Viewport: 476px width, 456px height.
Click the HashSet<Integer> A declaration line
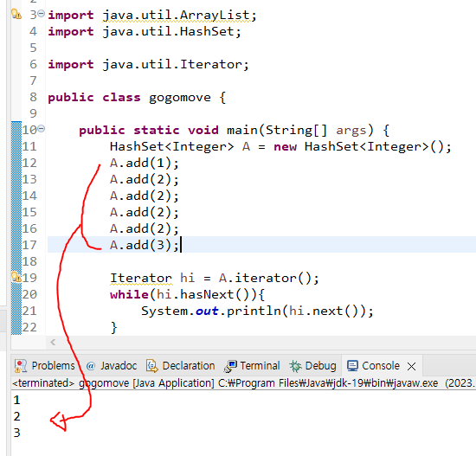pos(280,146)
